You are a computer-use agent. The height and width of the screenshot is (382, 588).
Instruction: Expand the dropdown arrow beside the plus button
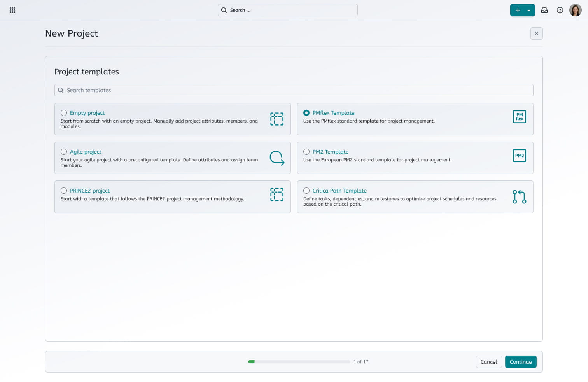[528, 10]
